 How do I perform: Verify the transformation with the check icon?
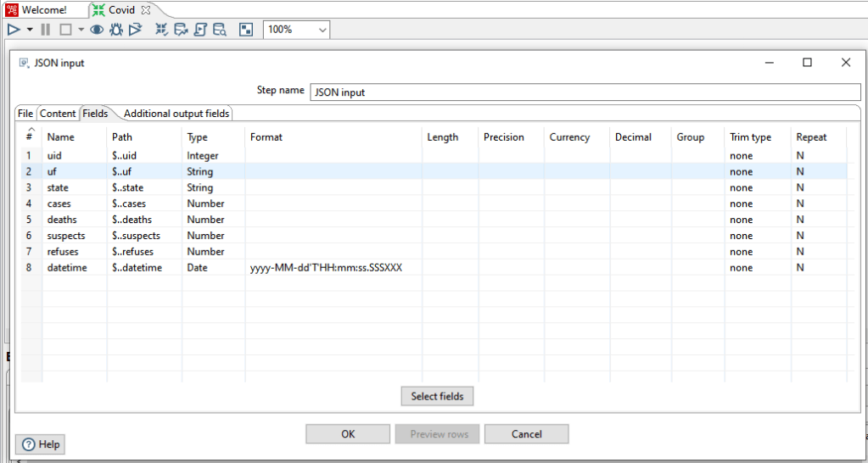point(161,30)
